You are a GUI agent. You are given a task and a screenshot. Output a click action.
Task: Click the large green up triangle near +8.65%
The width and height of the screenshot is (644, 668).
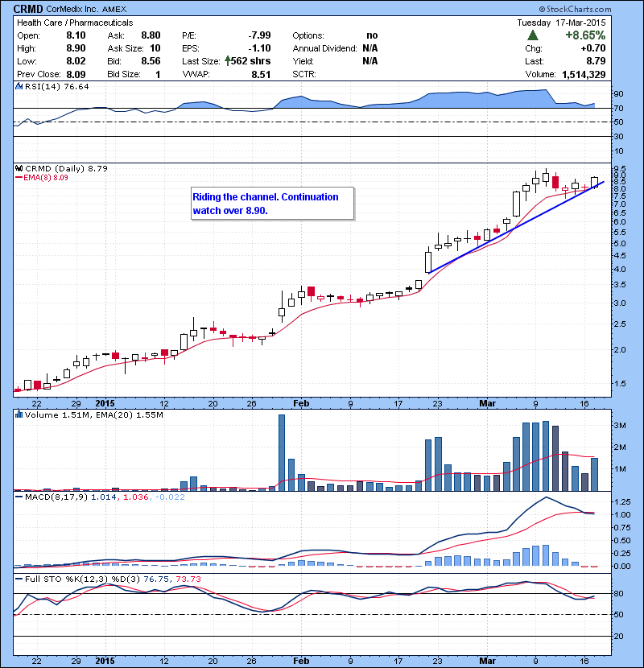pyautogui.click(x=533, y=35)
